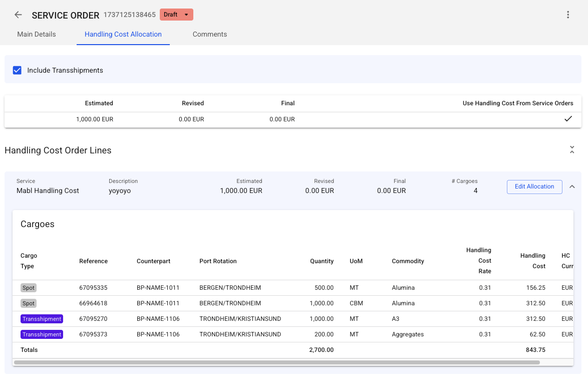588x380 pixels.
Task: Click the Edit Allocation button
Action: point(534,186)
